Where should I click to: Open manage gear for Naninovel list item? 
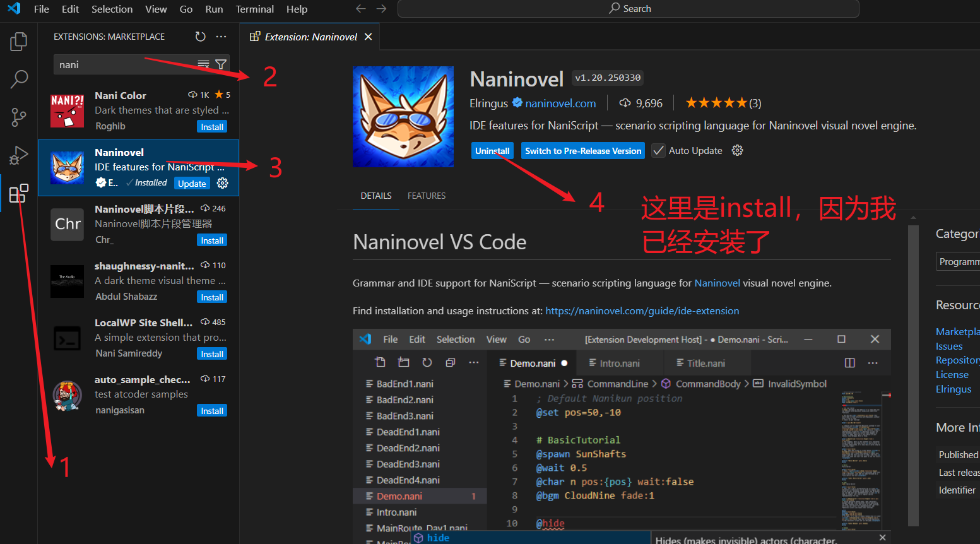click(222, 183)
